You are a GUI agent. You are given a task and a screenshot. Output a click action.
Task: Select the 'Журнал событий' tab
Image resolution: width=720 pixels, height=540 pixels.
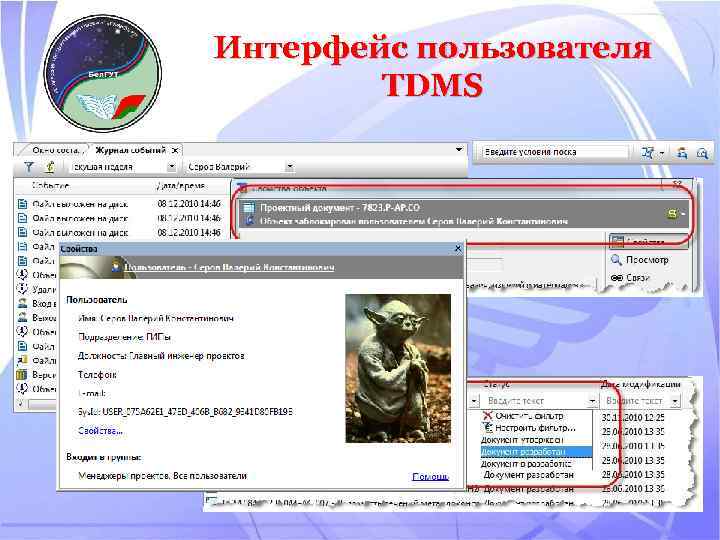(130, 150)
